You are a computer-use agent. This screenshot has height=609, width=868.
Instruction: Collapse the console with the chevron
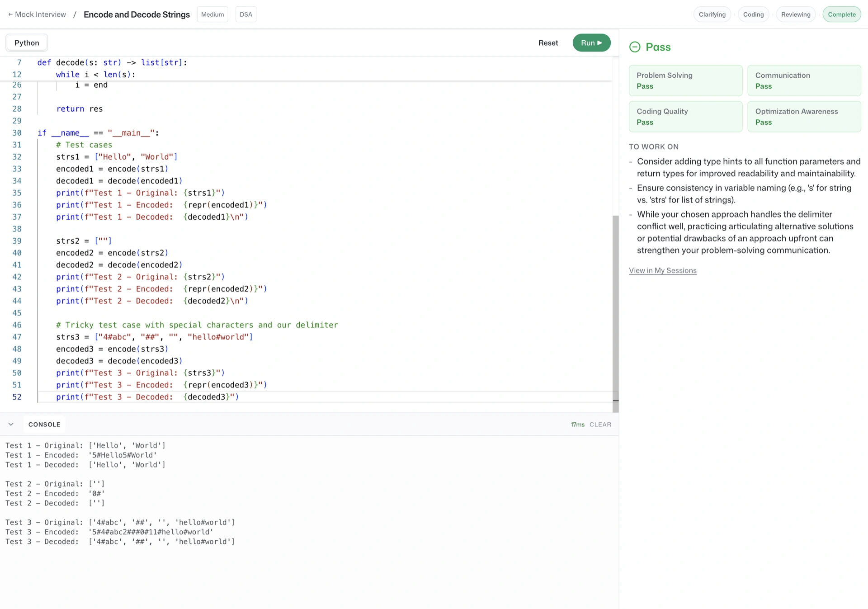click(x=11, y=424)
